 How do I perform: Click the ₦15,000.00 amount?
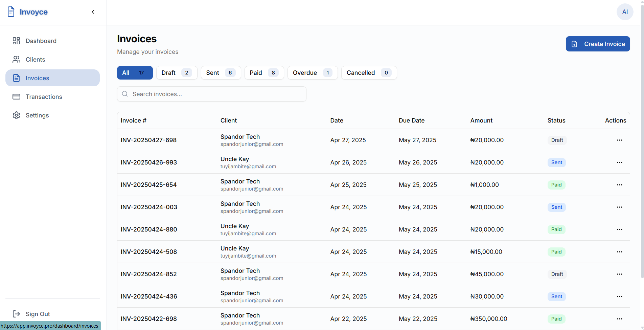coord(486,252)
